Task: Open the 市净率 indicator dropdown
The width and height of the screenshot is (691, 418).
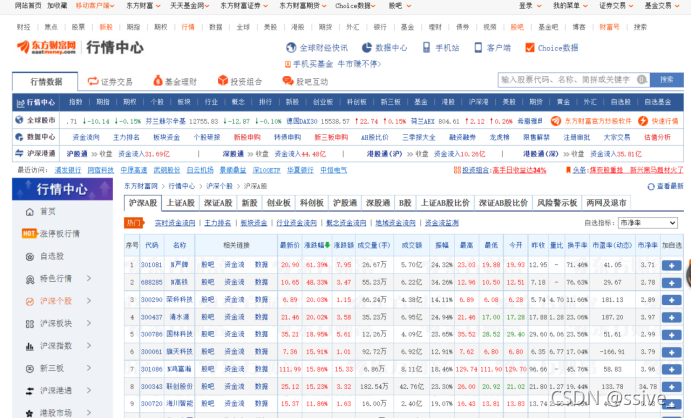Action: click(x=647, y=223)
